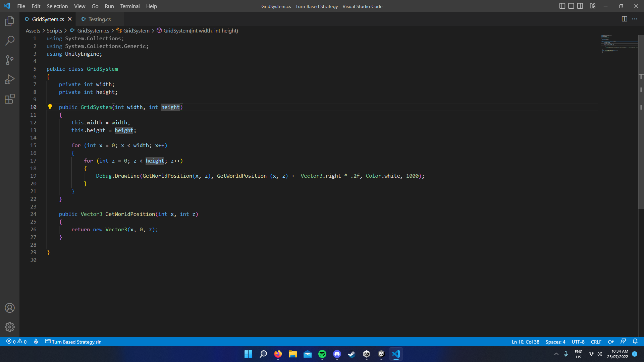Change end of line sequence CRLF
644x362 pixels.
coord(596,342)
